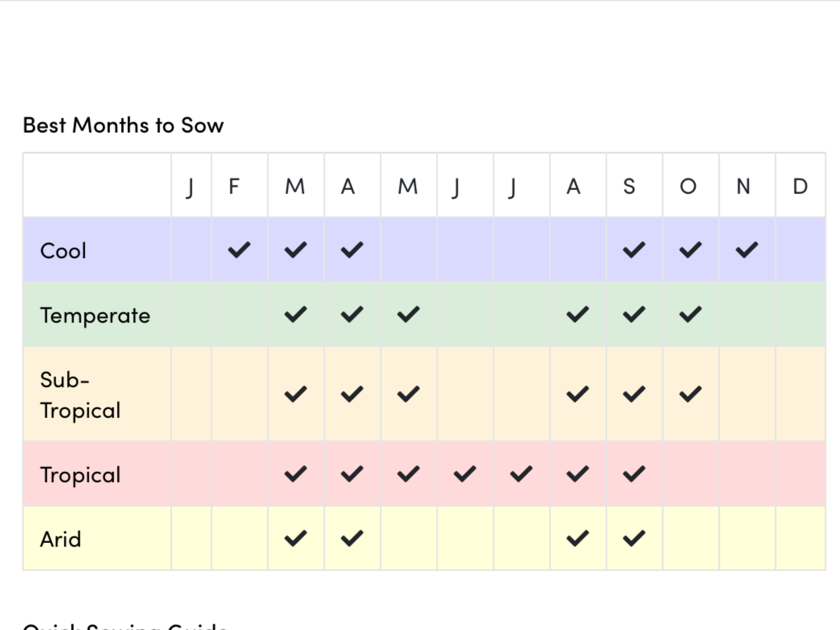Click the Cool climate row label
This screenshot has width=840, height=630.
coord(63,251)
